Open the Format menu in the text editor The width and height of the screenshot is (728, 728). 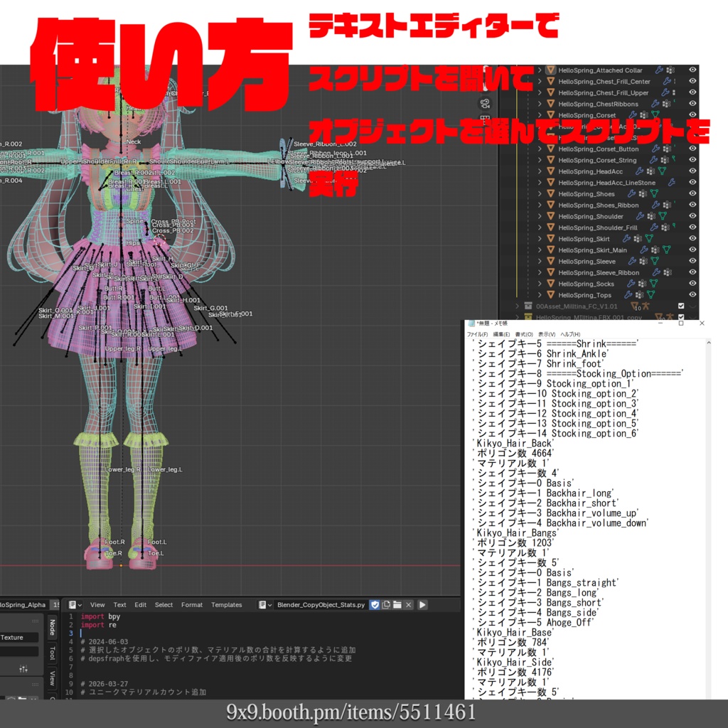[x=191, y=605]
